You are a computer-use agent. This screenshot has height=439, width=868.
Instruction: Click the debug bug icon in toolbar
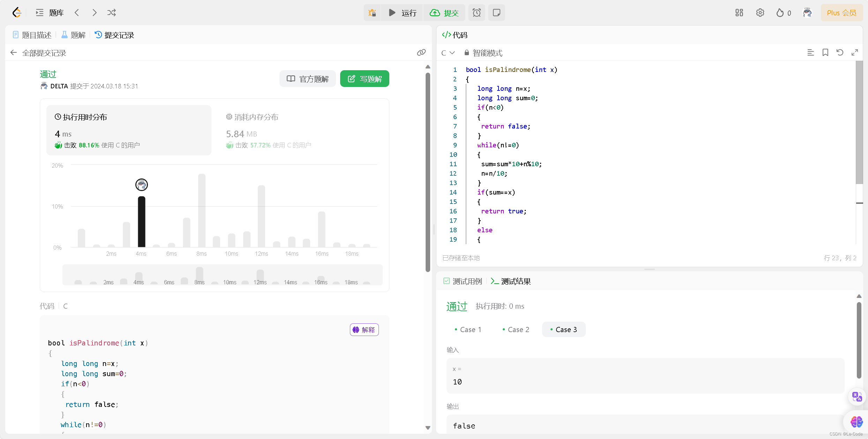coord(372,13)
